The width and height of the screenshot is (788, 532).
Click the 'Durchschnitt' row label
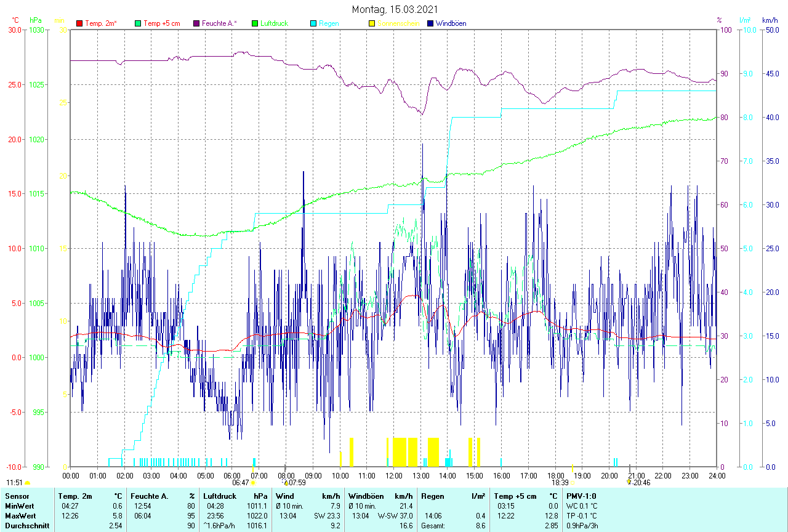point(26,526)
